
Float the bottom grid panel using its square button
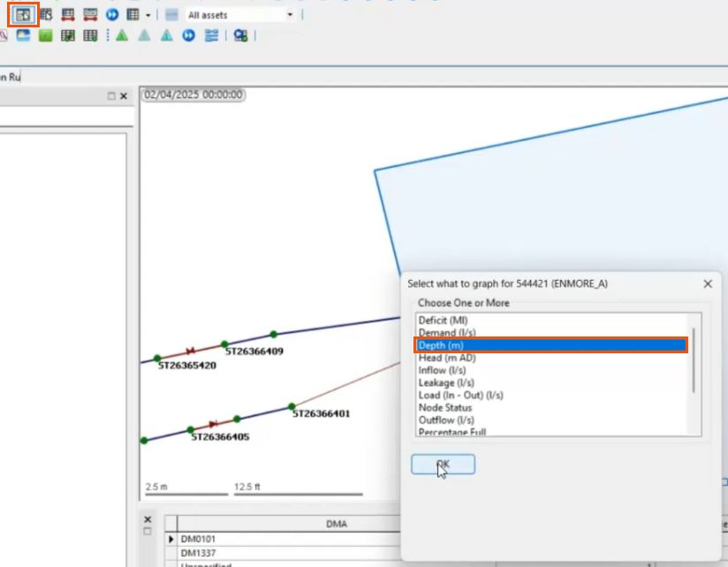pos(148,532)
